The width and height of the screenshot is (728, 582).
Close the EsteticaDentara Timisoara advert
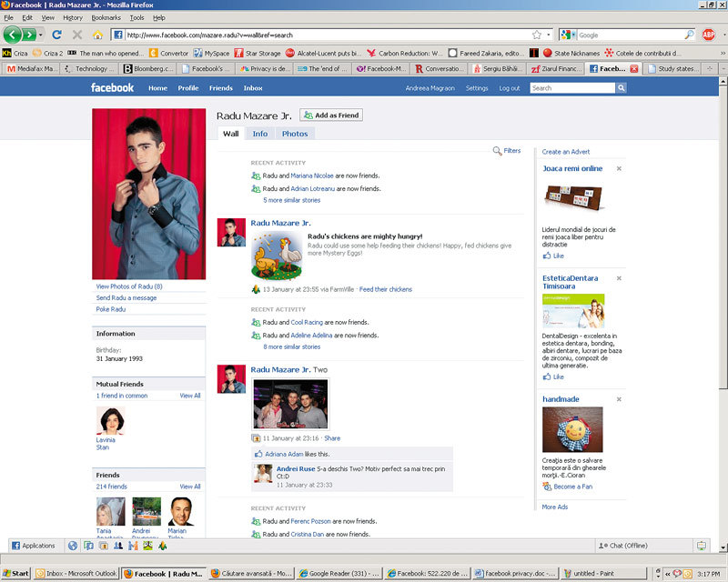pos(619,278)
